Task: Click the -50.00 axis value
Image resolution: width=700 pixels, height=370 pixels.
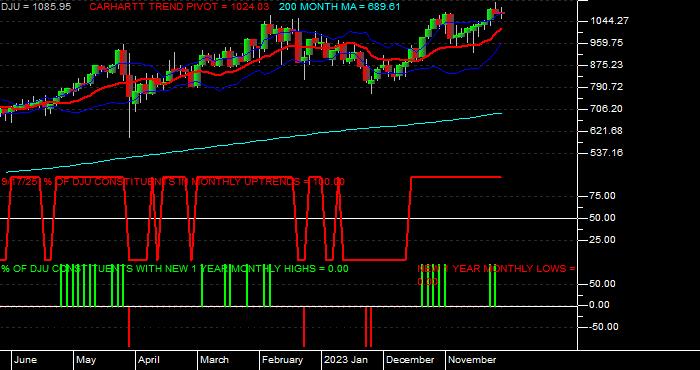Action: (x=604, y=327)
